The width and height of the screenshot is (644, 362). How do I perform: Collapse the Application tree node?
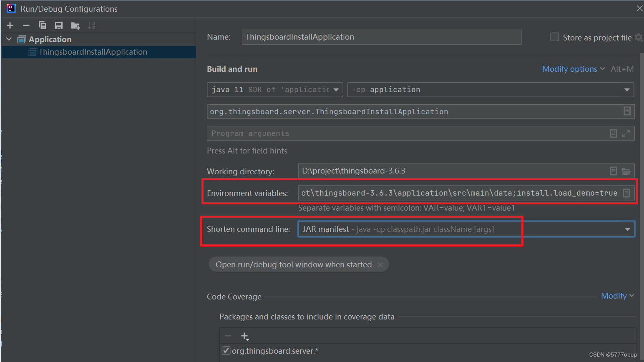coord(9,39)
